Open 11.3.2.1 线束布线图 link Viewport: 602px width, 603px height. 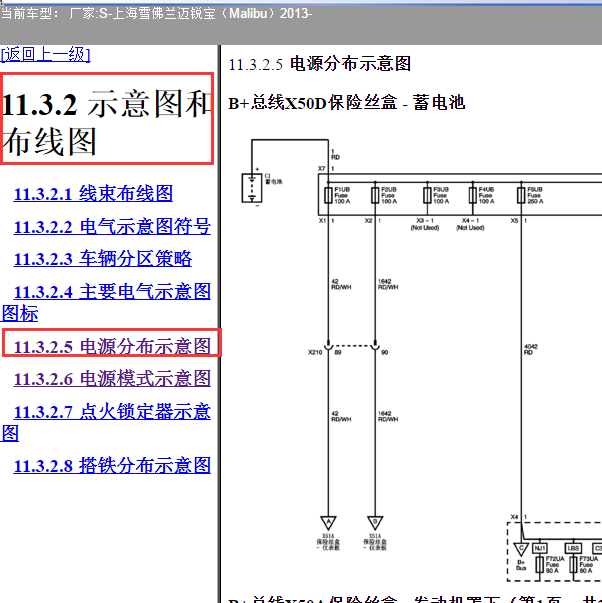coord(93,193)
